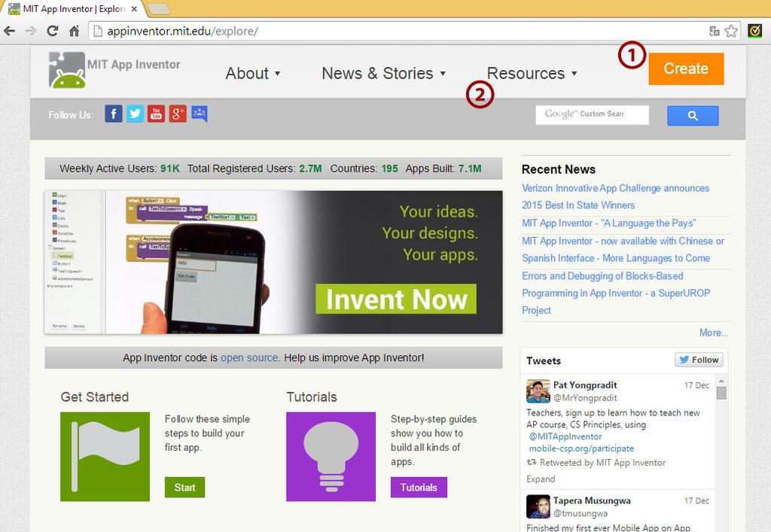The width and height of the screenshot is (771, 532).
Task: Click the blue search magnifier button
Action: 693,116
